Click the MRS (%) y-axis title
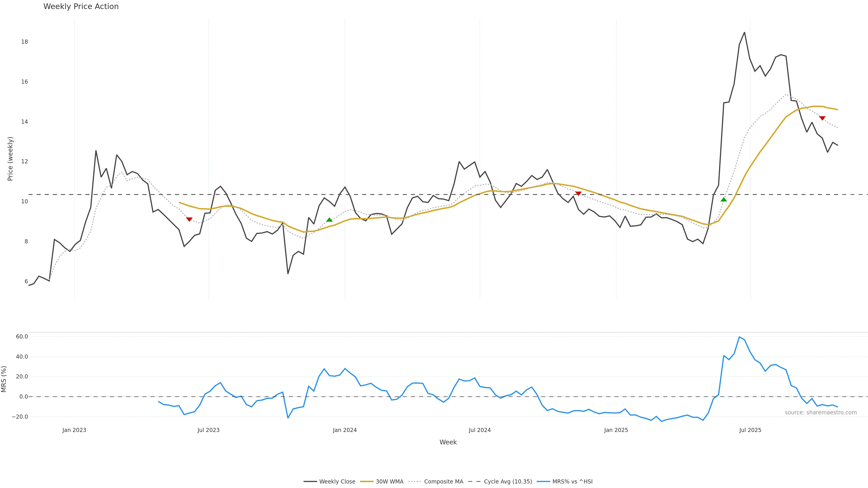The image size is (868, 488). (4, 379)
